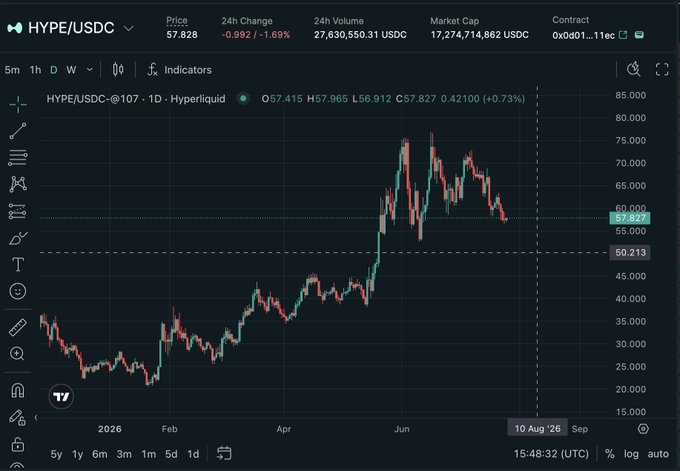This screenshot has height=471, width=680.
Task: Click the 24h Change value -0.992 / -1.69%
Action: click(255, 35)
